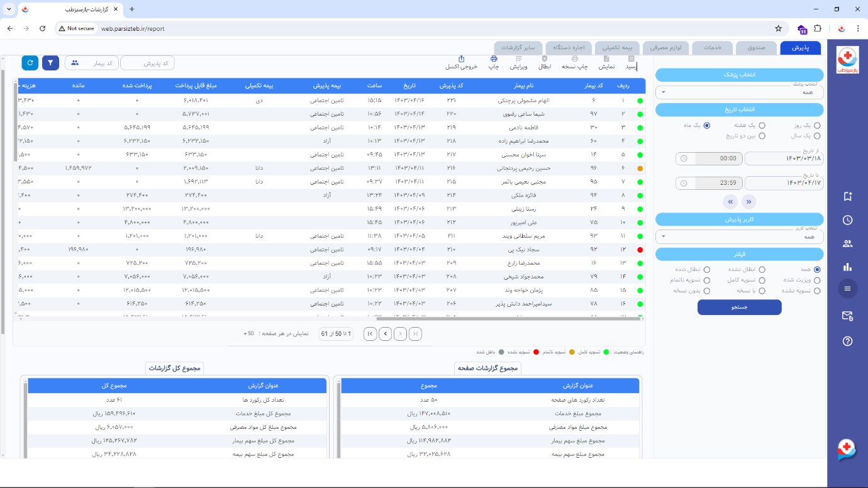Screen dimensions: 868x488
Task: Export to Excel via خروجی اکسل icon
Action: click(x=462, y=59)
